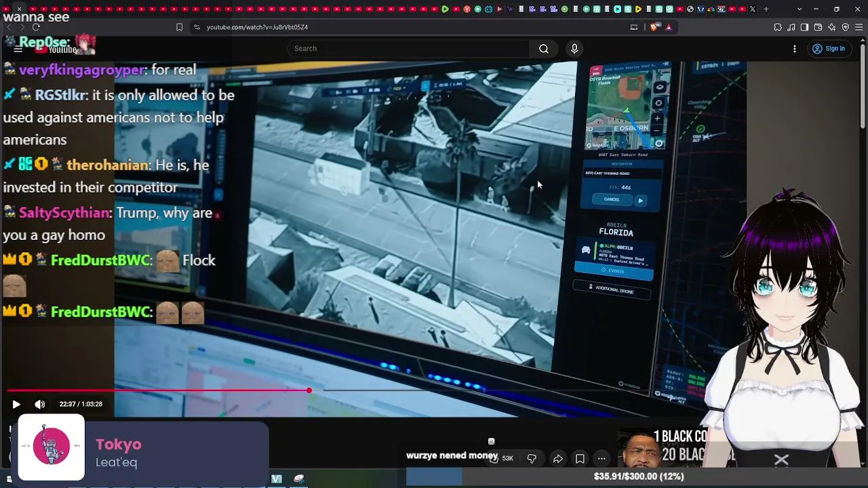Open more actions three-dot menu under video

click(x=601, y=459)
